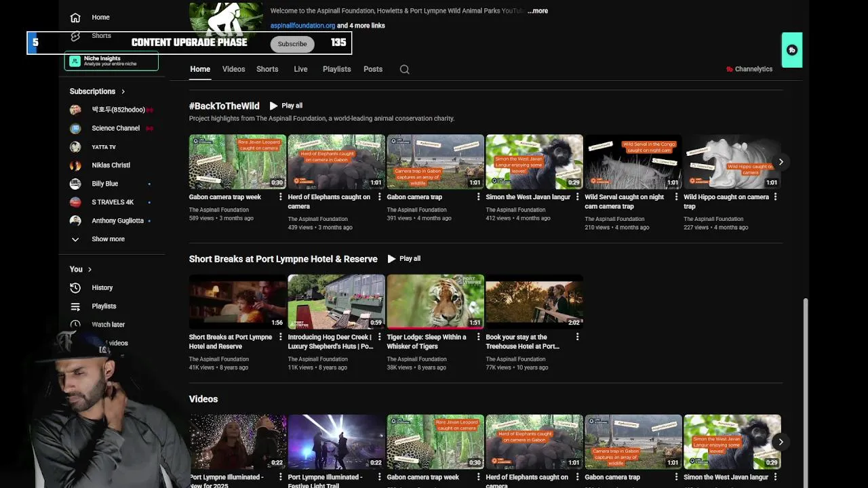This screenshot has height=488, width=868.
Task: Open Anthony Gugliotta subscription avatar
Action: (75, 220)
